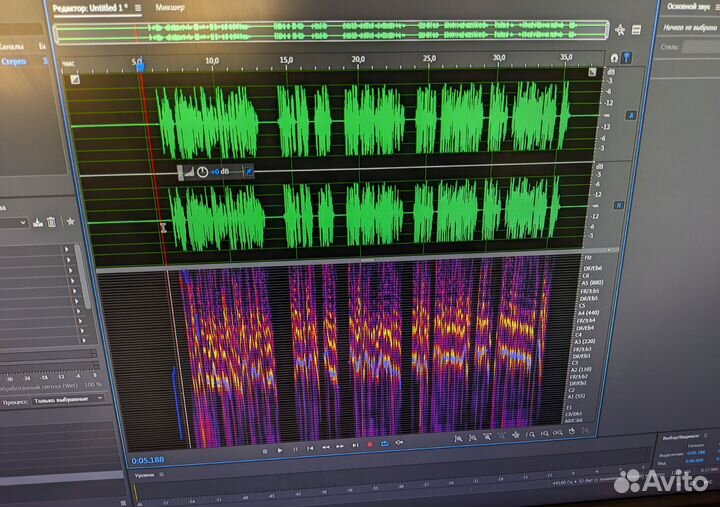
Task: Open the second effect slot arrow
Action: point(69,259)
